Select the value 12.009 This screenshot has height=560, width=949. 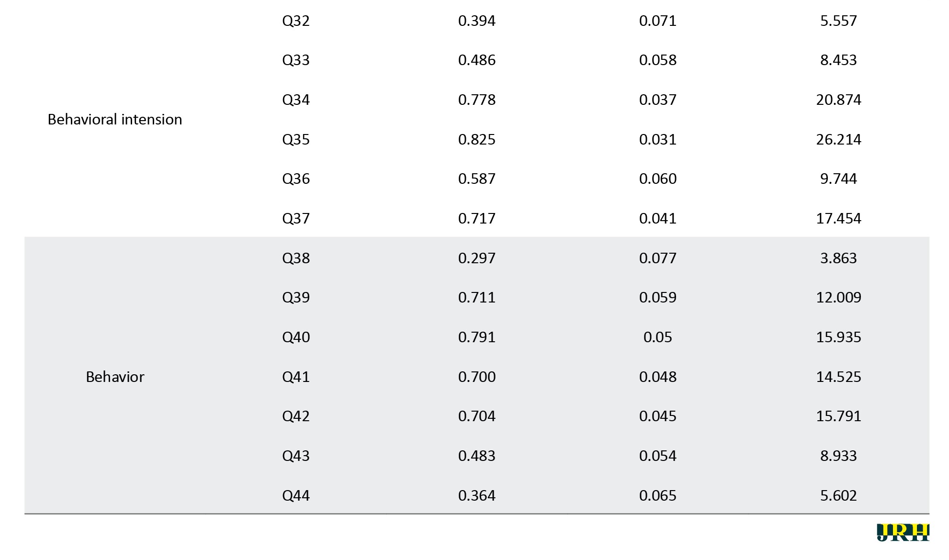pyautogui.click(x=838, y=297)
